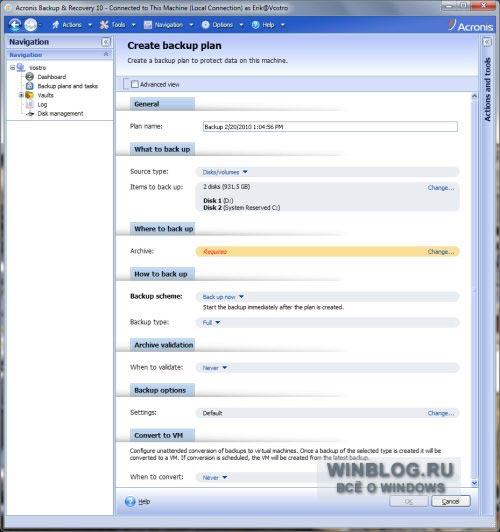Image resolution: width=500 pixels, height=532 pixels.
Task: Click the Actions toolbar icon
Action: coord(56,25)
